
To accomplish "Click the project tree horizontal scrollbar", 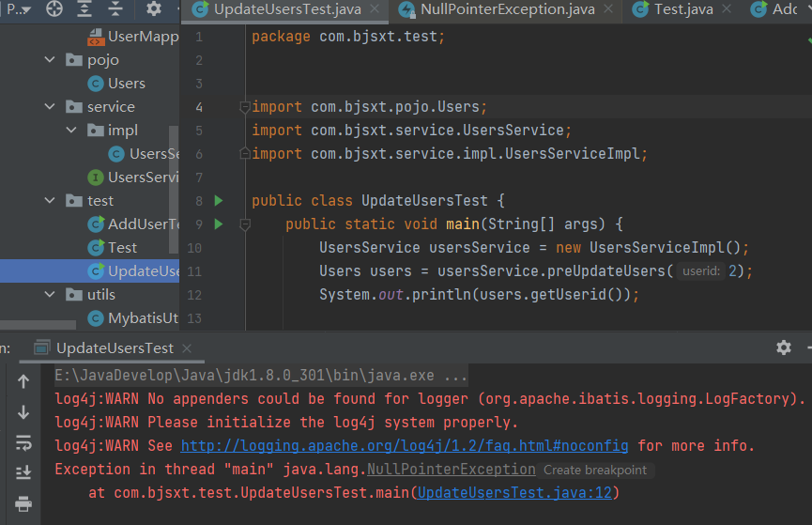I will click(x=38, y=325).
